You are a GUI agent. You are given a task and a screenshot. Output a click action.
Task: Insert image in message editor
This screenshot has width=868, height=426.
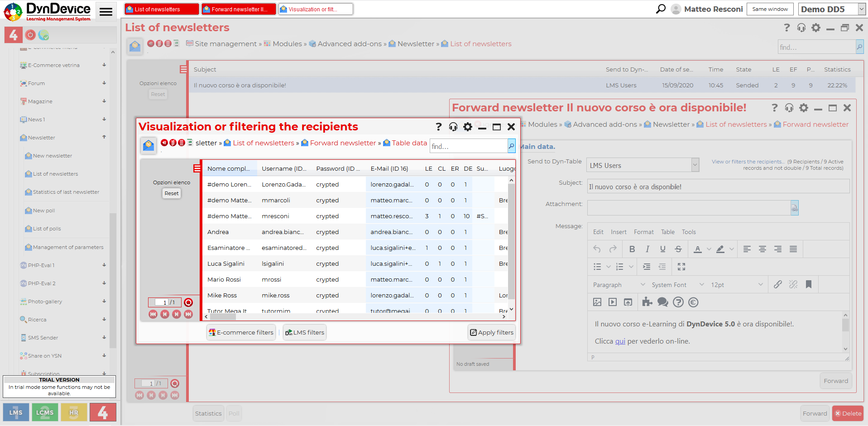pos(597,302)
